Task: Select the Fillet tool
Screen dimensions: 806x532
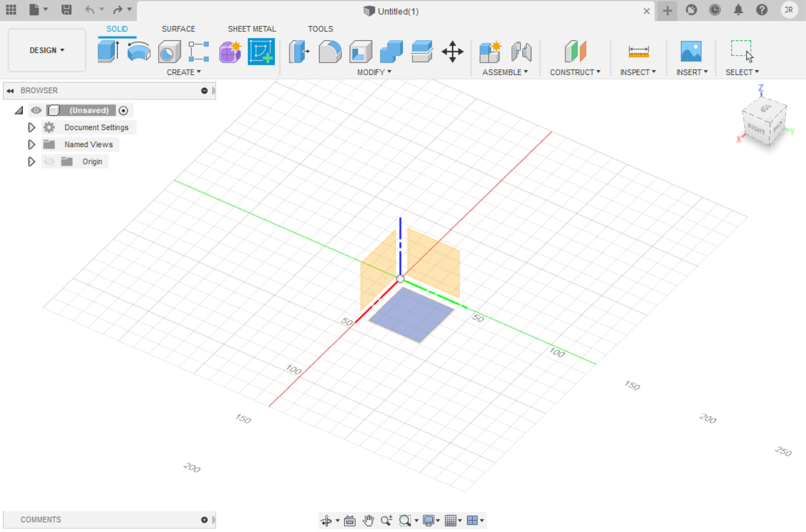Action: coord(330,52)
